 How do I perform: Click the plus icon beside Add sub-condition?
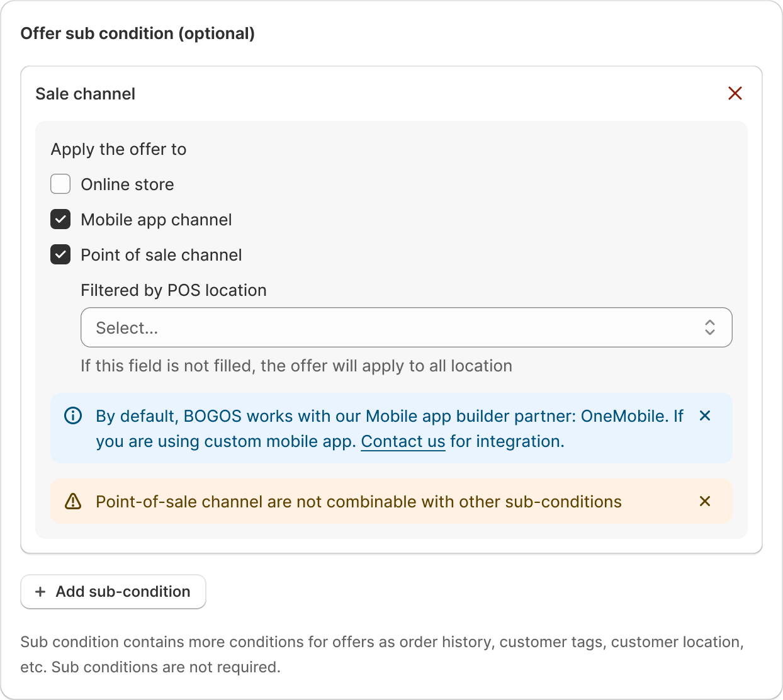point(40,592)
